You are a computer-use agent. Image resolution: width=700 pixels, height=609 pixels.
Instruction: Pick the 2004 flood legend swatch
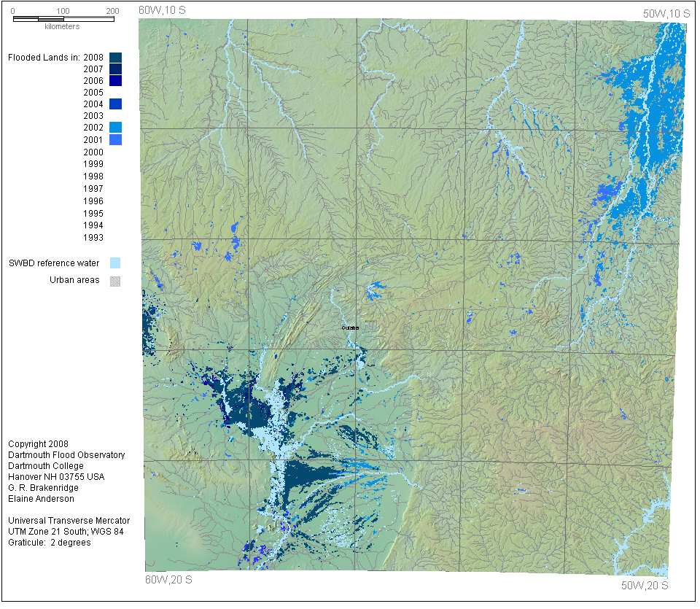coord(115,104)
